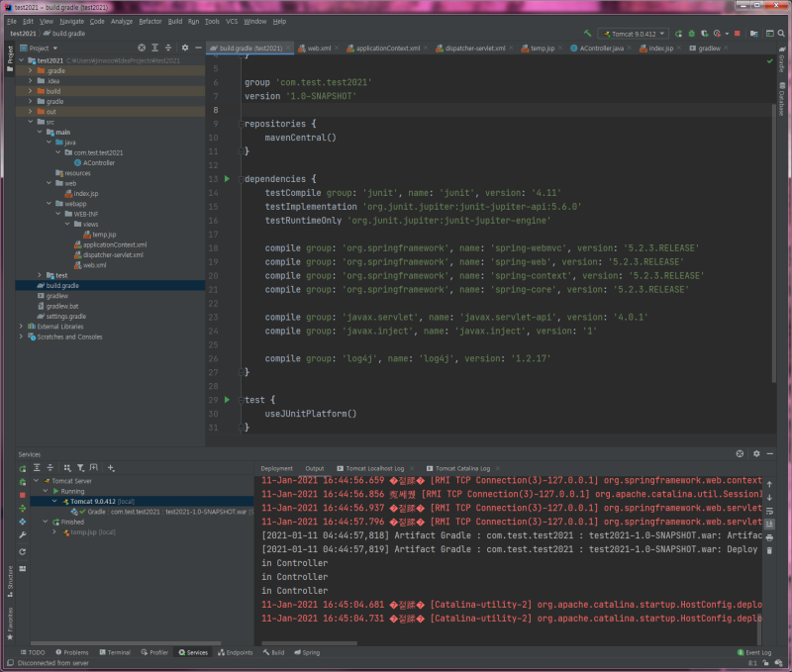Click the red Stop button in top toolbar
The width and height of the screenshot is (792, 672).
click(x=737, y=34)
